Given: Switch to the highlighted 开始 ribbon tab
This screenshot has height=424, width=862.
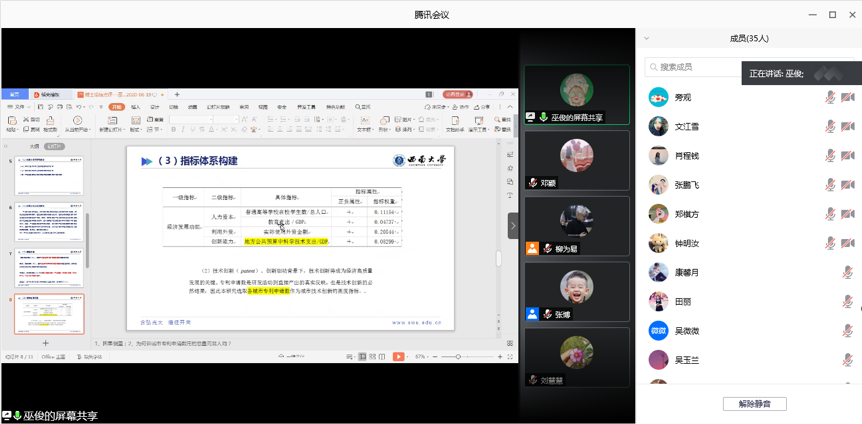Looking at the screenshot, I should (x=116, y=107).
